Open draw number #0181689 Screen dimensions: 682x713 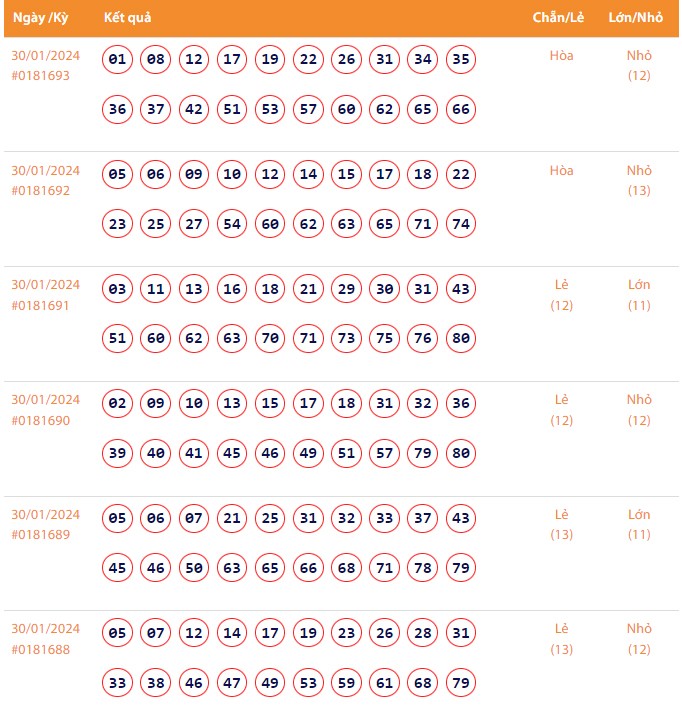pyautogui.click(x=41, y=535)
